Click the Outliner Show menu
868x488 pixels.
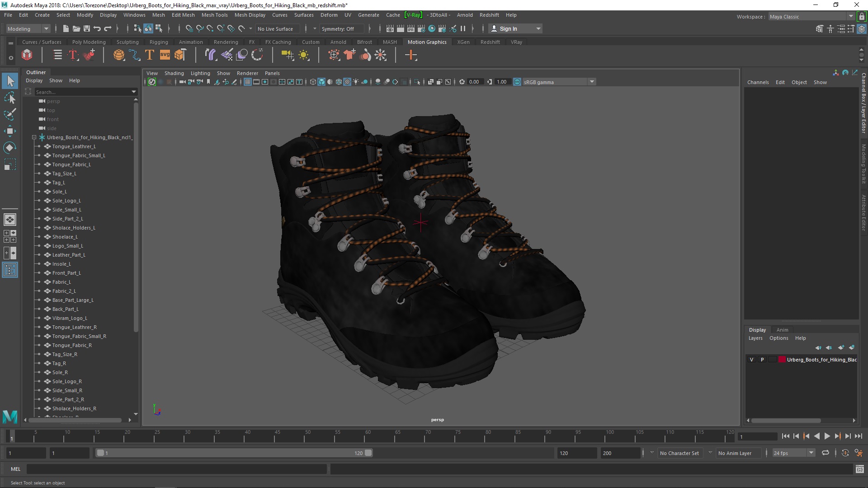pos(56,80)
